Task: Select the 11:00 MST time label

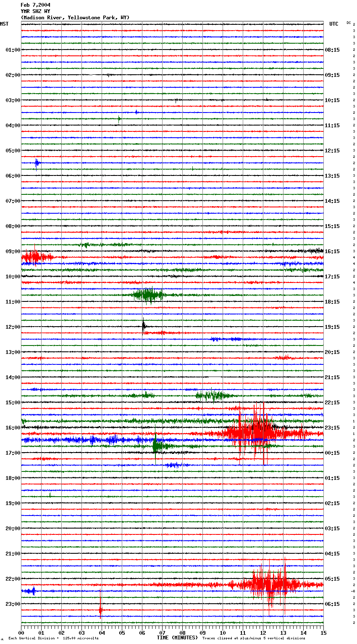Action: 13,302
